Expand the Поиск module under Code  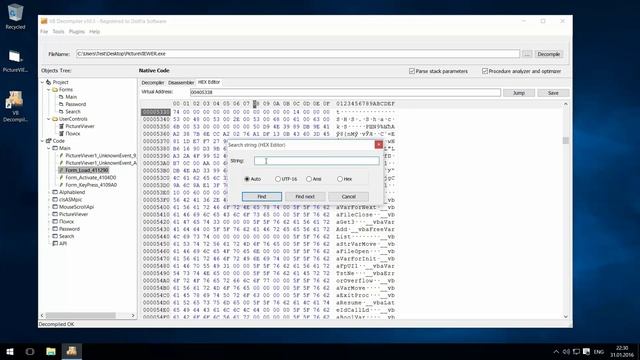(49, 222)
